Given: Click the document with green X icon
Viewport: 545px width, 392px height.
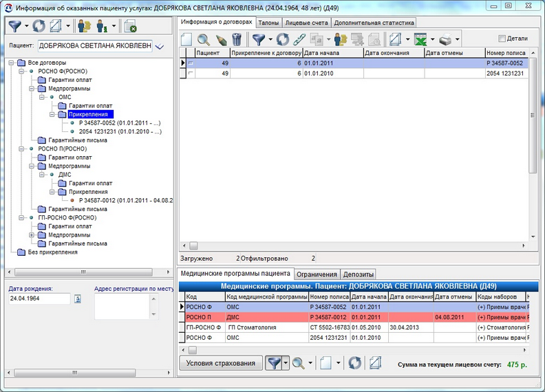Looking at the screenshot, I should (130, 26).
